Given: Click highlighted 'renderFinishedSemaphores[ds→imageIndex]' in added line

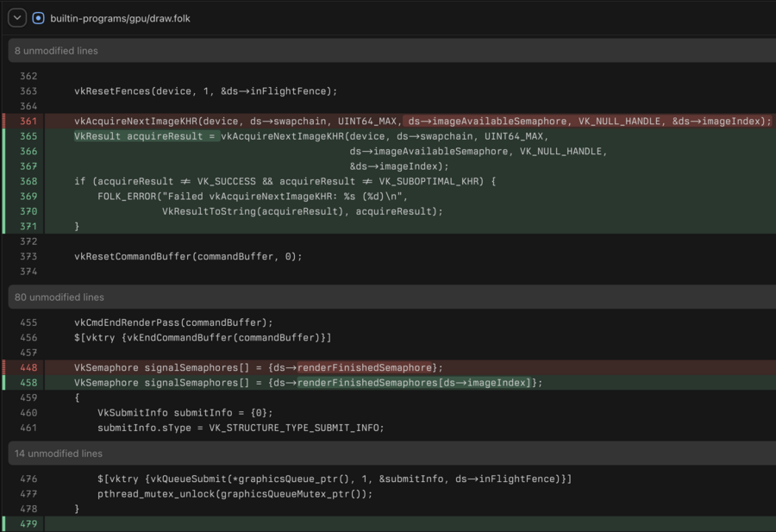Looking at the screenshot, I should 414,383.
